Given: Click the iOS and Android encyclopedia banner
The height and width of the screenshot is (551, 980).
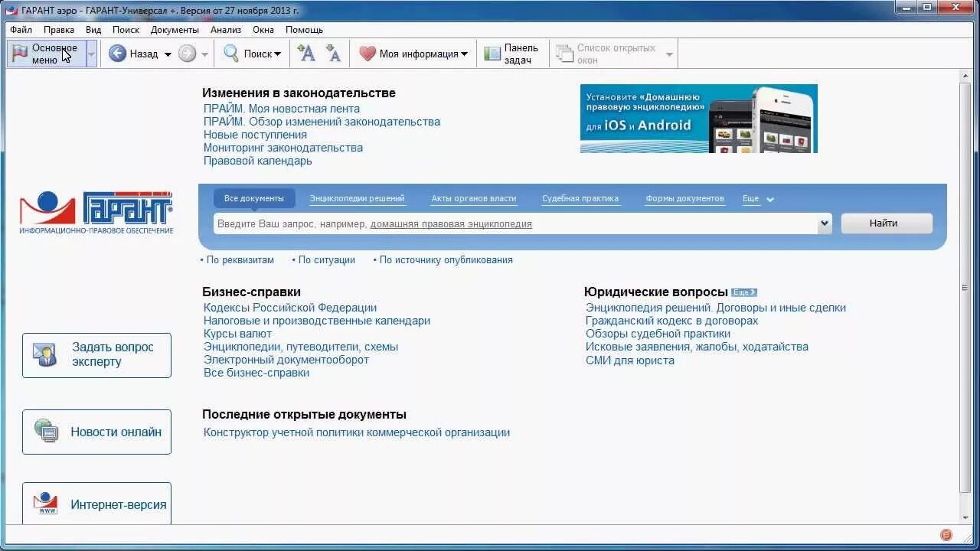Looking at the screenshot, I should pyautogui.click(x=699, y=119).
